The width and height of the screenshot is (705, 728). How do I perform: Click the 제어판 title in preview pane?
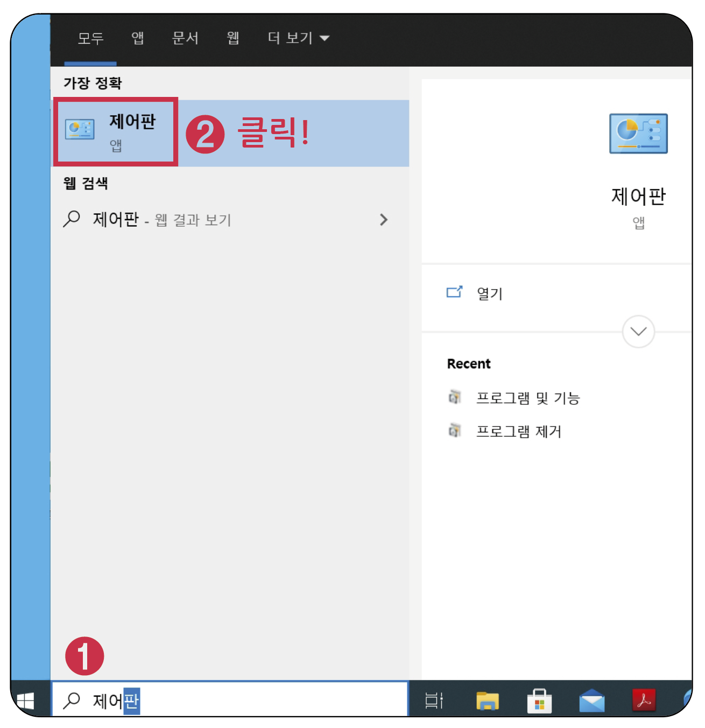tap(638, 197)
